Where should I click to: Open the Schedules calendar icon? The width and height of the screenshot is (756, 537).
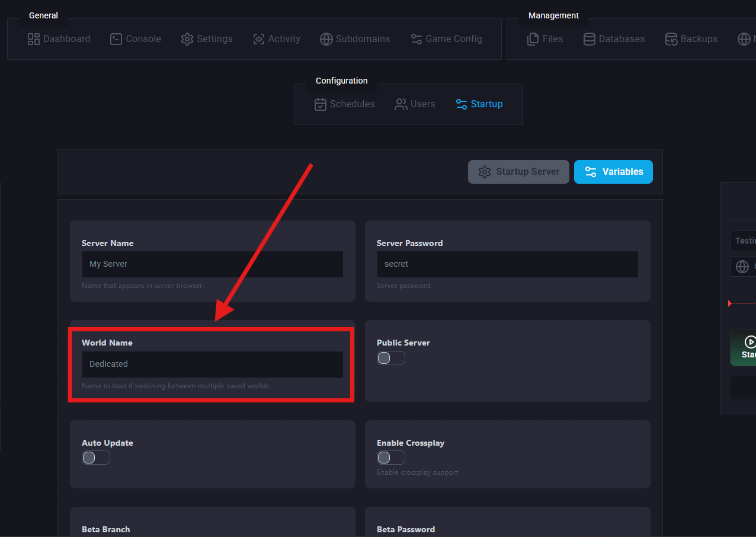[321, 104]
